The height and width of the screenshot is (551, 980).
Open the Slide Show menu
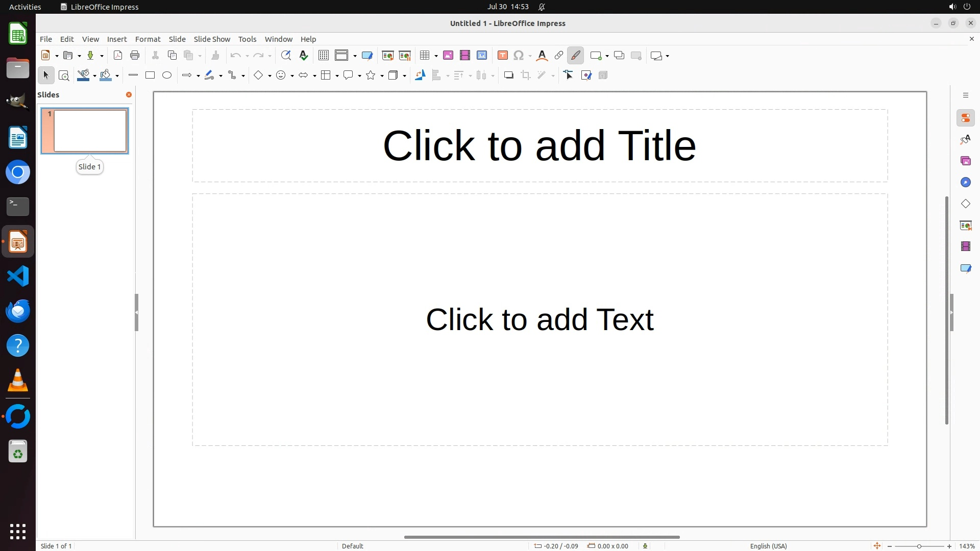pyautogui.click(x=212, y=39)
